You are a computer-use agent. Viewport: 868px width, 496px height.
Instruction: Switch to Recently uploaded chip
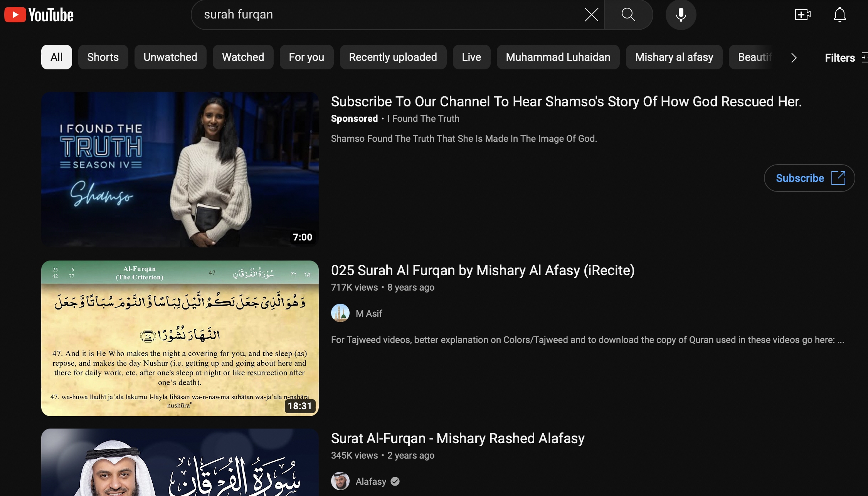click(x=393, y=57)
